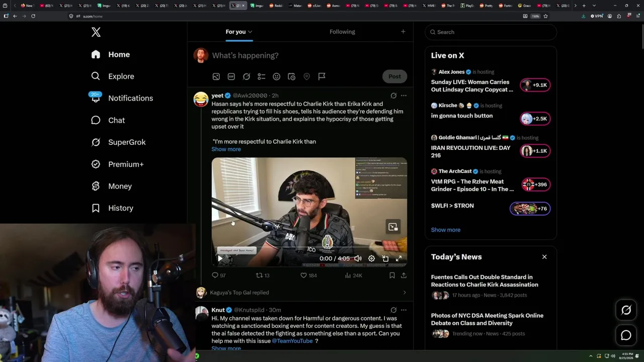The width and height of the screenshot is (644, 362).
Task: Open yeet's profile from the avatar
Action: click(x=201, y=99)
